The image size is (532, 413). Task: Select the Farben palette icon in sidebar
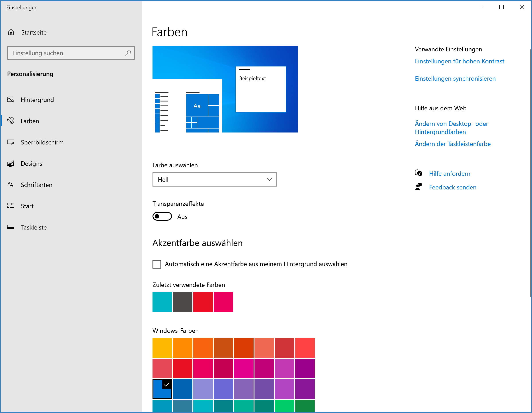point(11,121)
